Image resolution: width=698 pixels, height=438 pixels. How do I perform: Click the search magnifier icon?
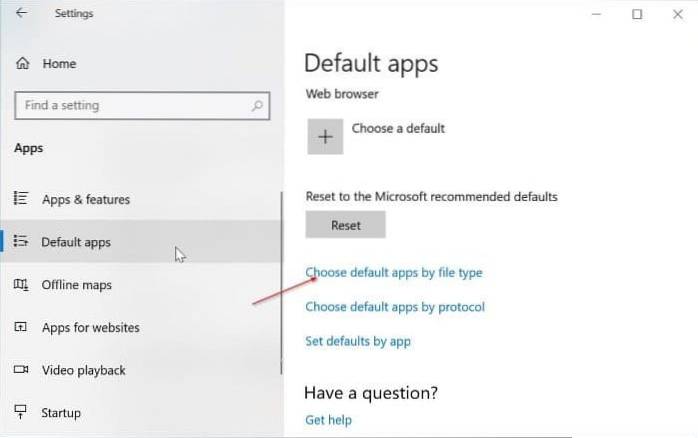(258, 105)
